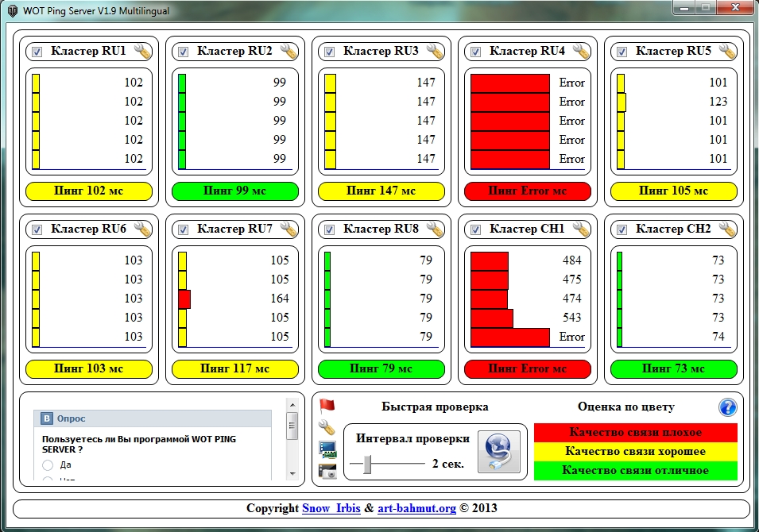This screenshot has height=532, width=759.
Task: Uncheck the Кластер RU1 checkbox
Action: click(37, 52)
